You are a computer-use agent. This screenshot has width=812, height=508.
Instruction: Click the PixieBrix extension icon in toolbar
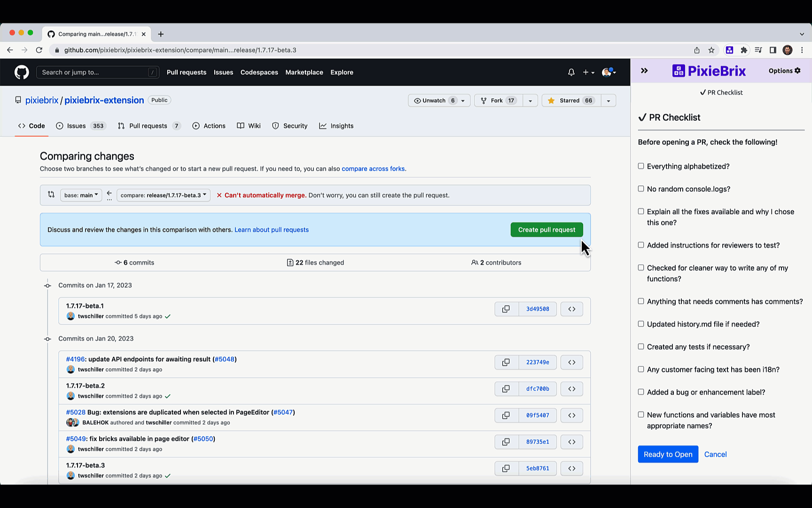pyautogui.click(x=729, y=50)
